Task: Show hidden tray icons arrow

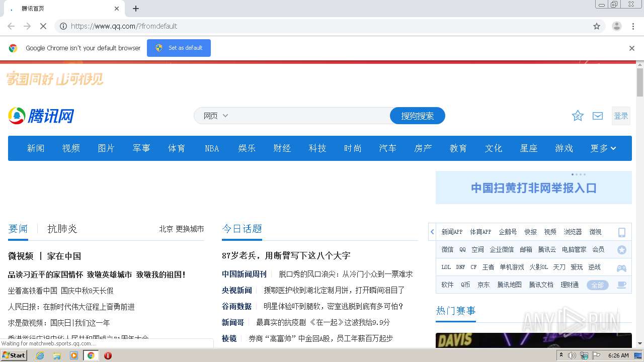Action: pyautogui.click(x=561, y=355)
